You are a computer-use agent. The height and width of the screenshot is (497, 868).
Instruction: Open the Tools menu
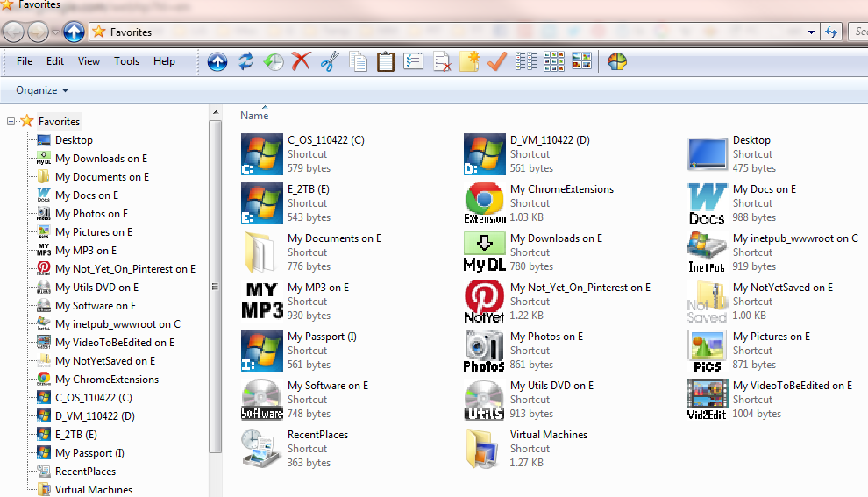coord(127,61)
